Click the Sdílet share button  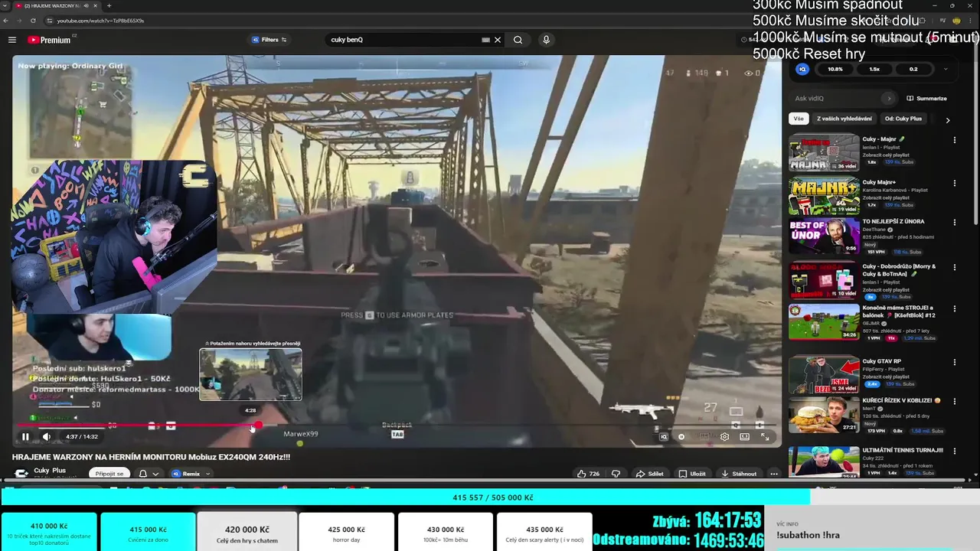pos(650,474)
